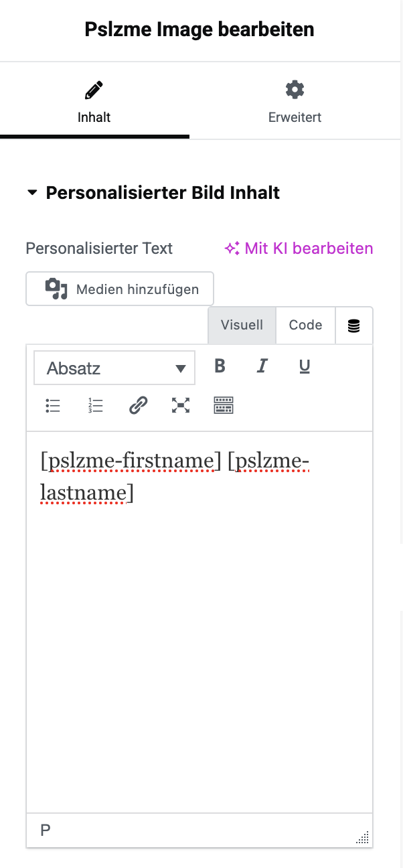Toggle italic text formatting
Screen dimensions: 403x868
[262, 366]
